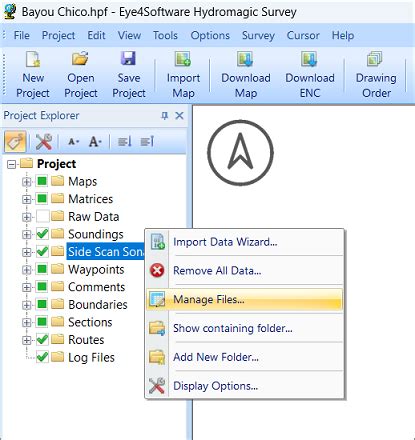Open the Tools menu

click(165, 35)
